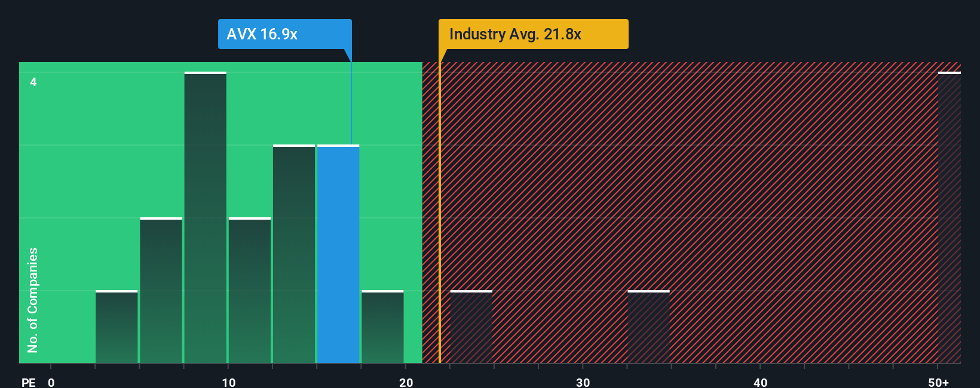Click the bar spanning PE 10 to 12.5
Image resolution: width=980 pixels, height=388 pixels.
pyautogui.click(x=250, y=290)
